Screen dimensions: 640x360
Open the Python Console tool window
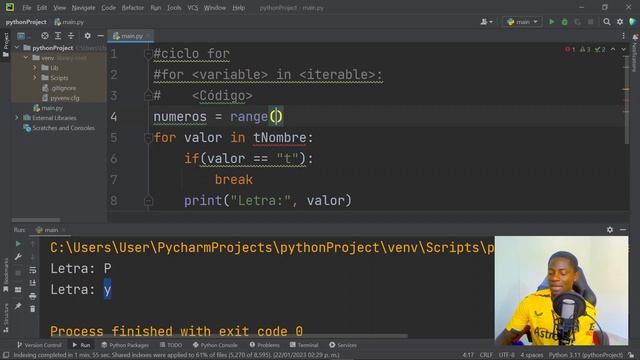pyautogui.click(x=215, y=345)
